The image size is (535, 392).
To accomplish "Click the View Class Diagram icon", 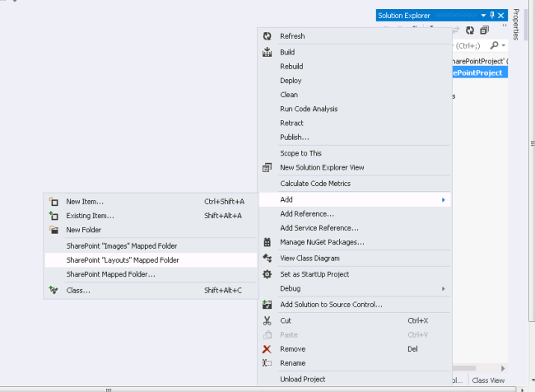I will pos(267,258).
